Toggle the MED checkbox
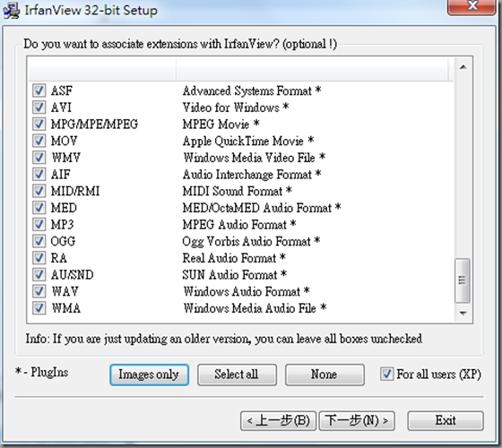Image resolution: width=502 pixels, height=448 pixels. coord(39,208)
